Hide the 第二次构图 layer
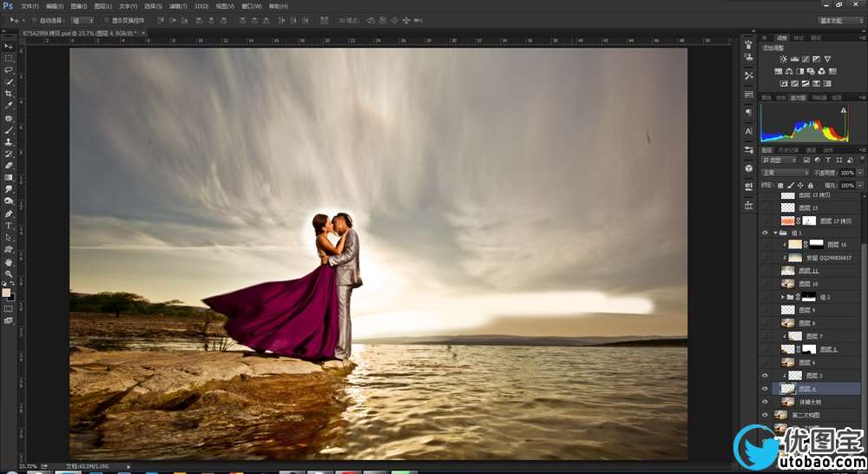 point(765,415)
